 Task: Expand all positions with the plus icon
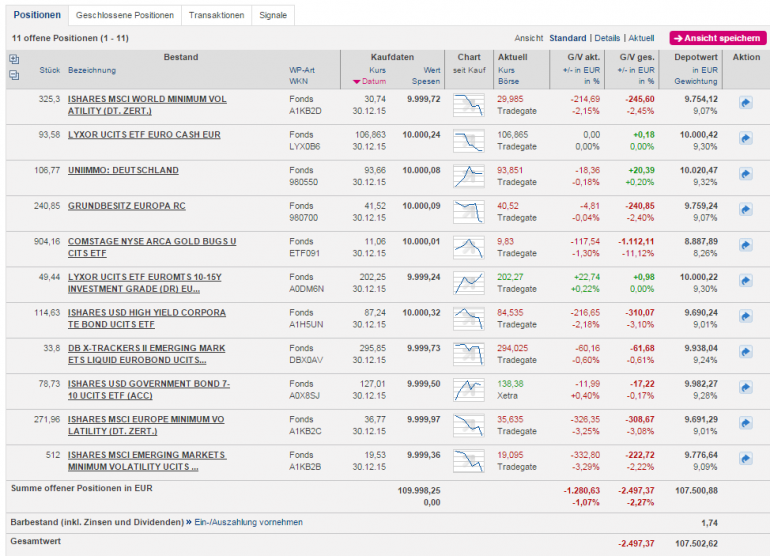click(x=14, y=59)
